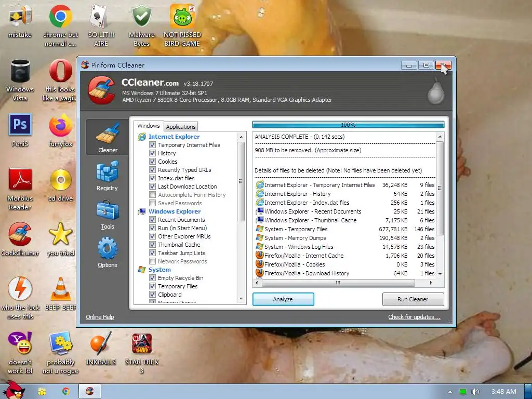Click the results horizontal scrollbar thumb
The height and width of the screenshot is (399, 532).
(338, 283)
